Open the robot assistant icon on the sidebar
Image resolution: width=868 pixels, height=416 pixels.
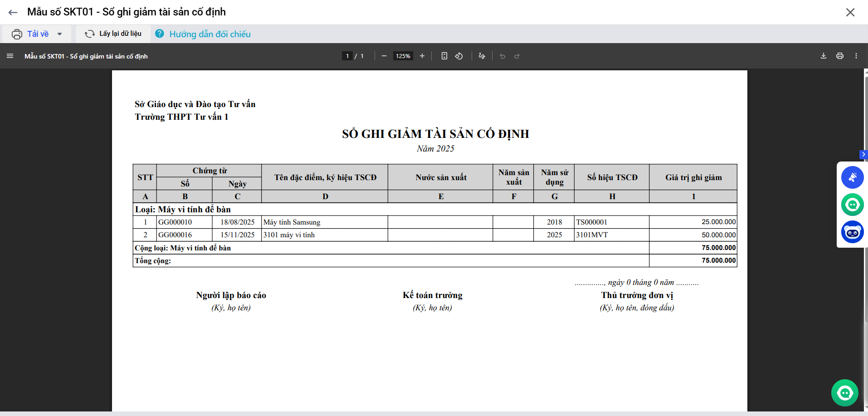click(852, 232)
